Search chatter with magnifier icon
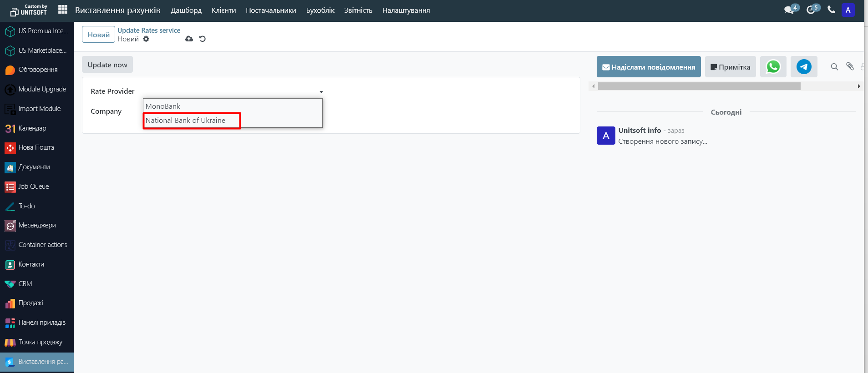868x373 pixels. click(834, 67)
